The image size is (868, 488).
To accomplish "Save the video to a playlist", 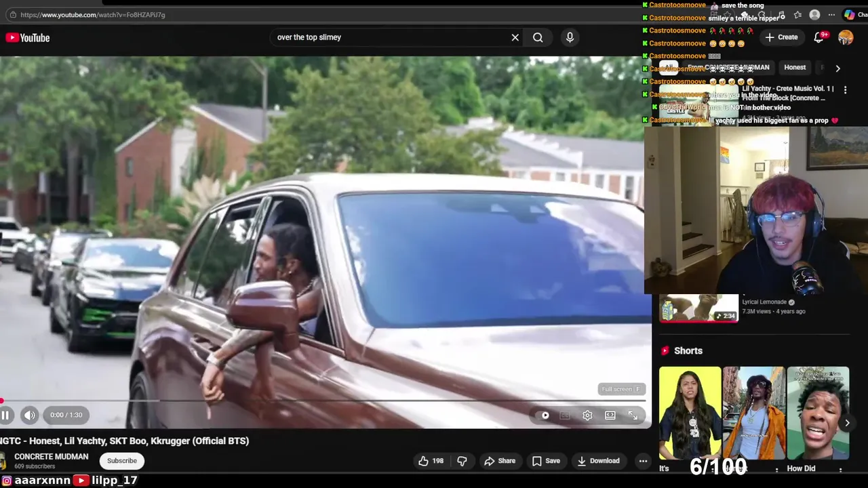I will pyautogui.click(x=546, y=461).
